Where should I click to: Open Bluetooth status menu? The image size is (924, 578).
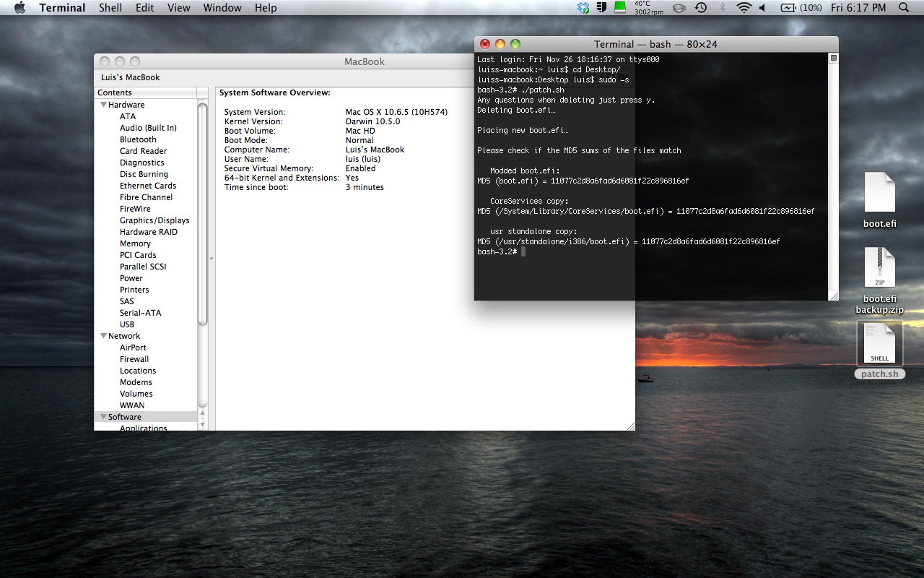722,8
